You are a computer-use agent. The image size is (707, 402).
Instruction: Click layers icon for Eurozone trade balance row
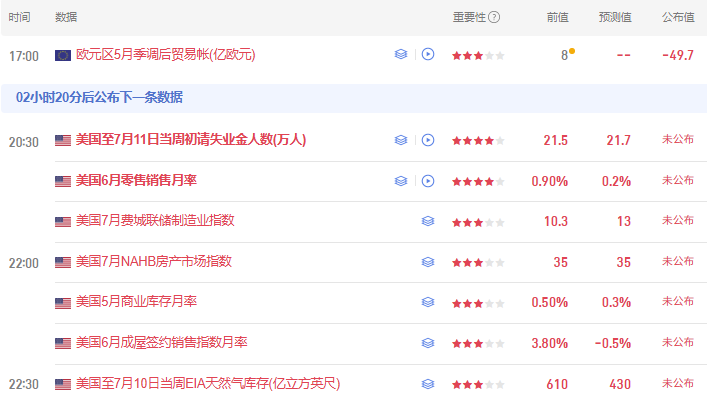pos(401,55)
